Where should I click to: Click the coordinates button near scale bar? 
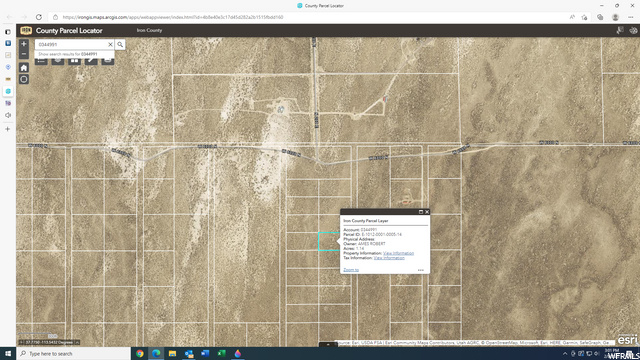(x=22, y=342)
